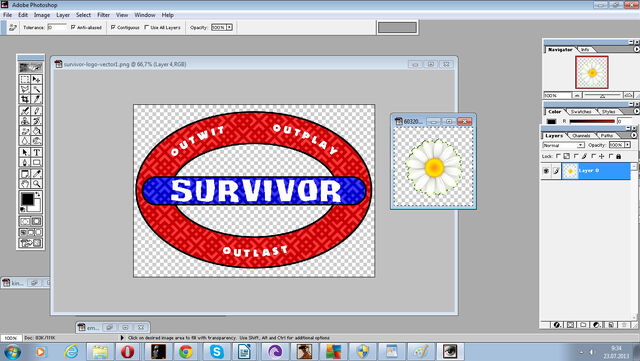Click the add layer mask button in Layers panel
This screenshot has width=640, height=361.
point(570,325)
